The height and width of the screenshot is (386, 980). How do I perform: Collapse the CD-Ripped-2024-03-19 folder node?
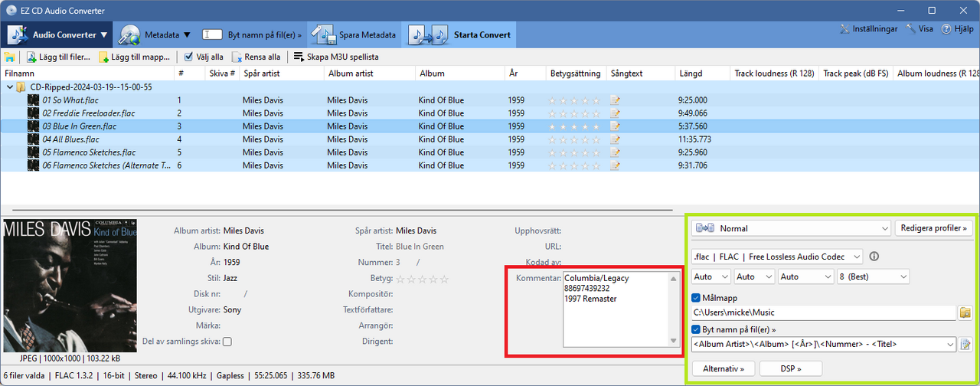tap(9, 87)
